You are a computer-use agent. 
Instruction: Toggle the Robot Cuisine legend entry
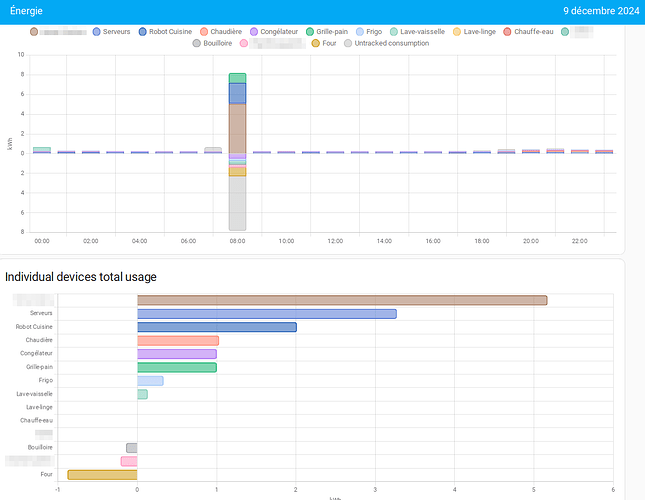point(165,32)
